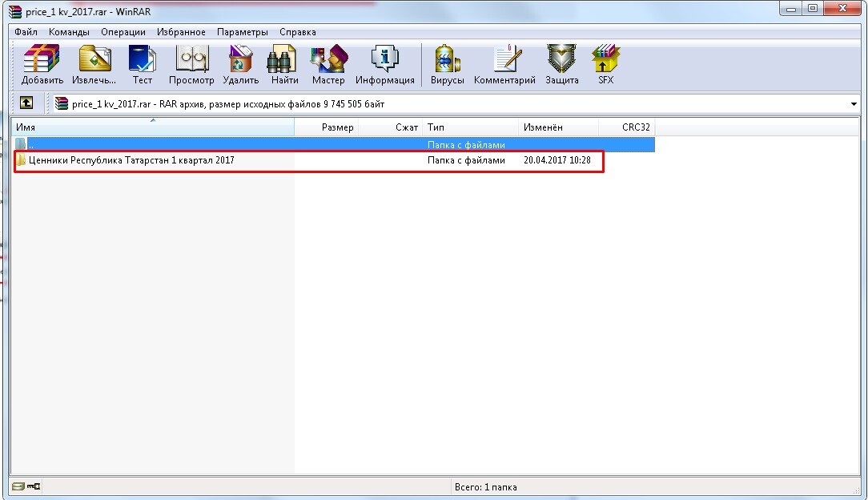The height and width of the screenshot is (500, 868).
Task: Close the WinRAR window
Action: point(843,9)
